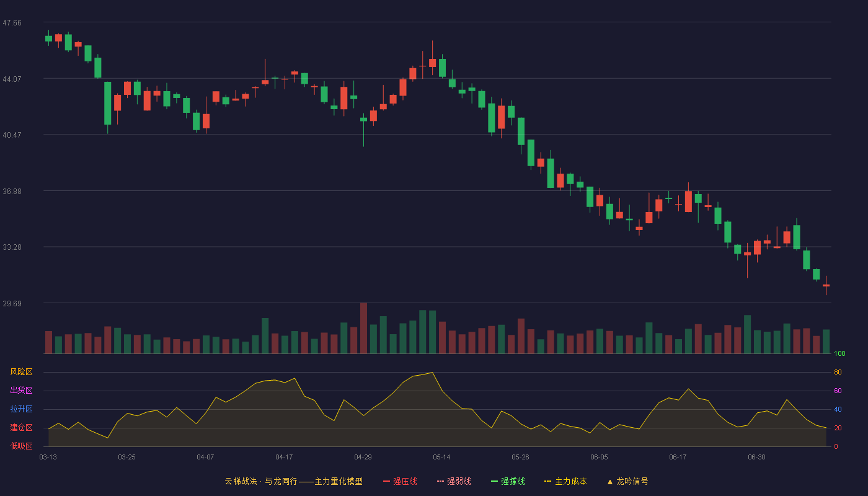Select the 建仓区 zone label
Image resolution: width=868 pixels, height=496 pixels.
point(21,428)
